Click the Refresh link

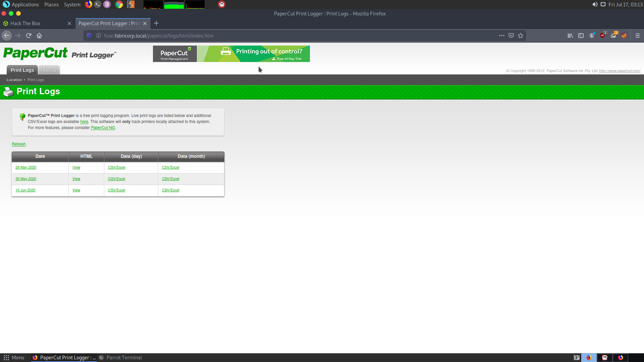point(19,144)
